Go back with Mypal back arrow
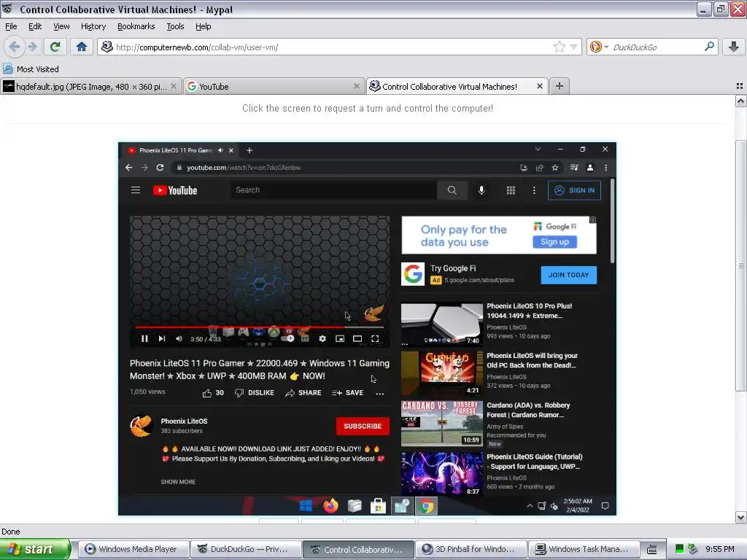The height and width of the screenshot is (560, 747). [15, 47]
